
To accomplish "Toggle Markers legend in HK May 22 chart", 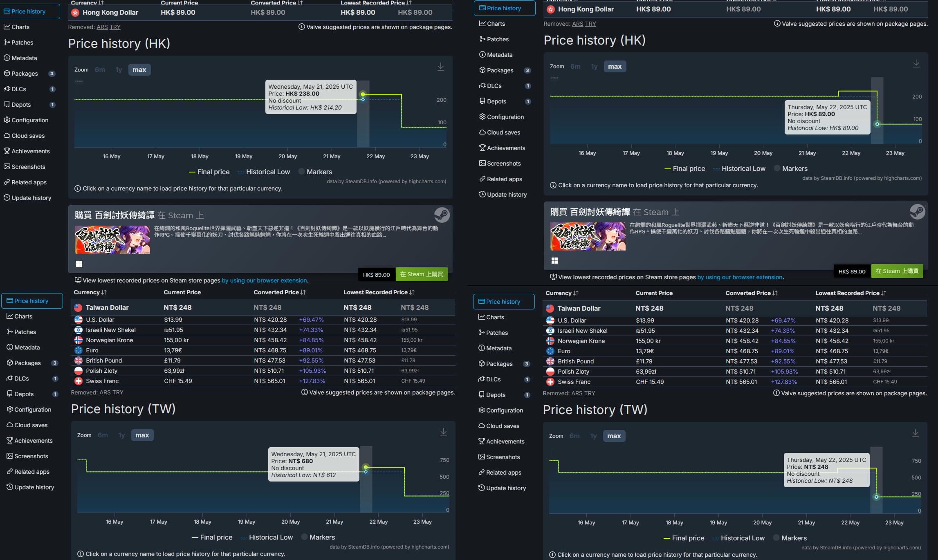I will tap(790, 168).
